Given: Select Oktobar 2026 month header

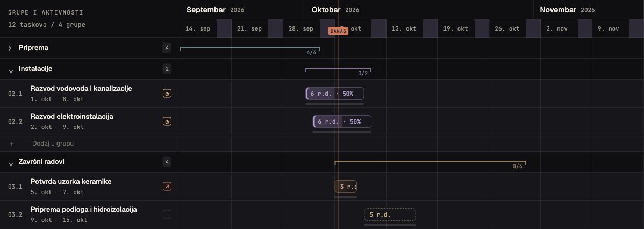Looking at the screenshot, I should click(x=335, y=10).
